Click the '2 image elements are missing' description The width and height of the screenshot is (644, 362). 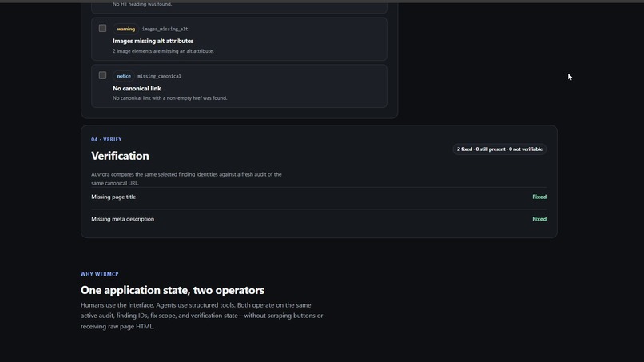(163, 51)
